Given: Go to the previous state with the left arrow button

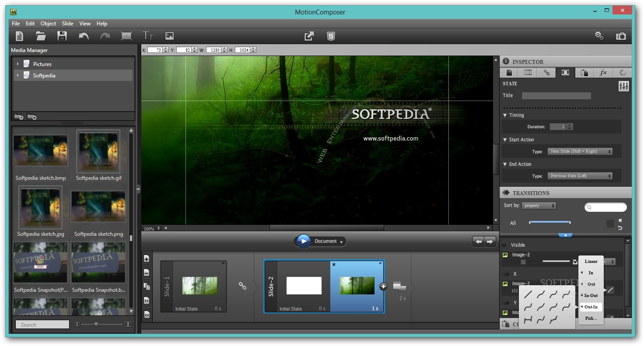Looking at the screenshot, I should 479,241.
